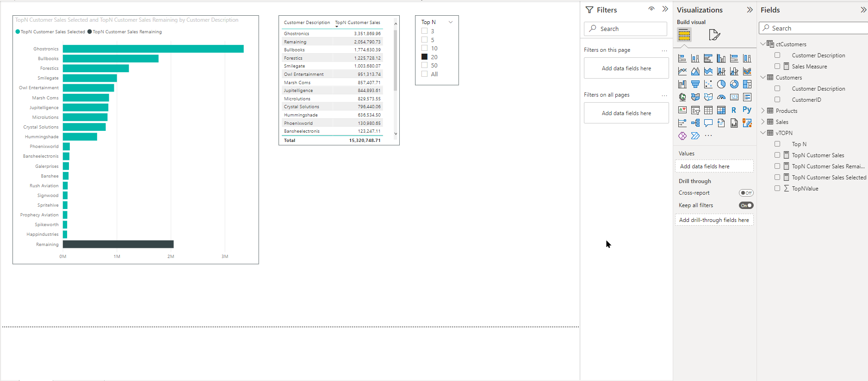Click the Filters pane search box

click(x=626, y=29)
